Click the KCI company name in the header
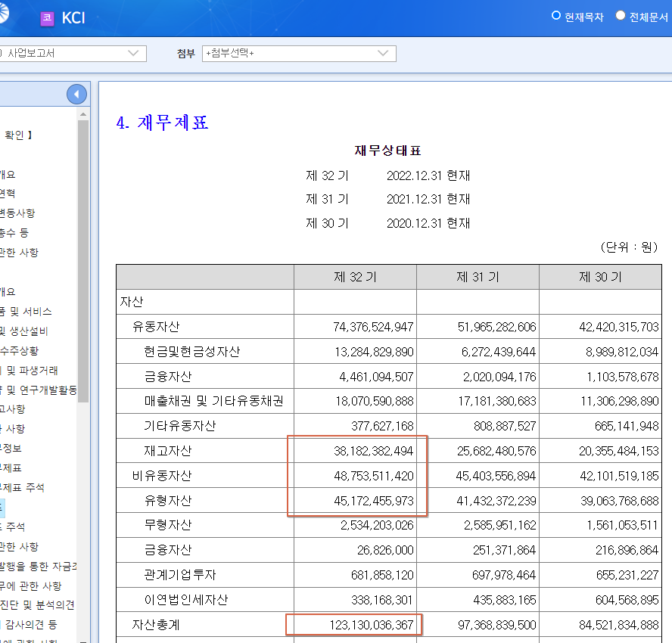The image size is (672, 643). click(x=73, y=18)
